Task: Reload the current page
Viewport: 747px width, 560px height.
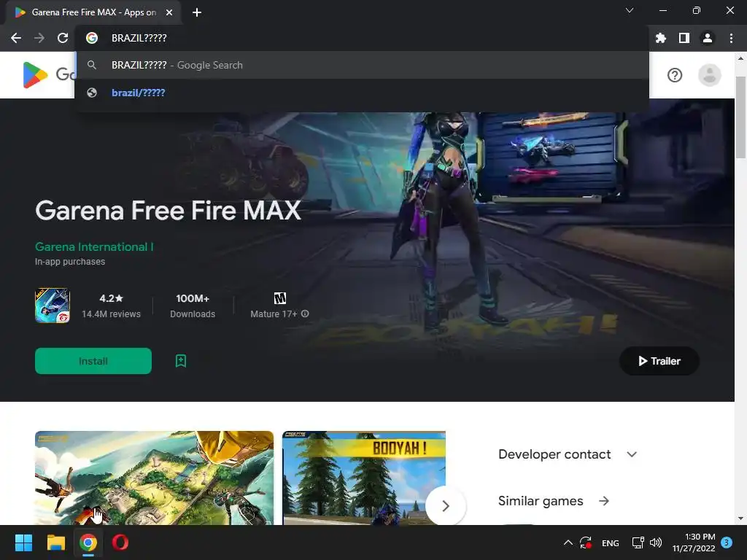Action: 63,38
